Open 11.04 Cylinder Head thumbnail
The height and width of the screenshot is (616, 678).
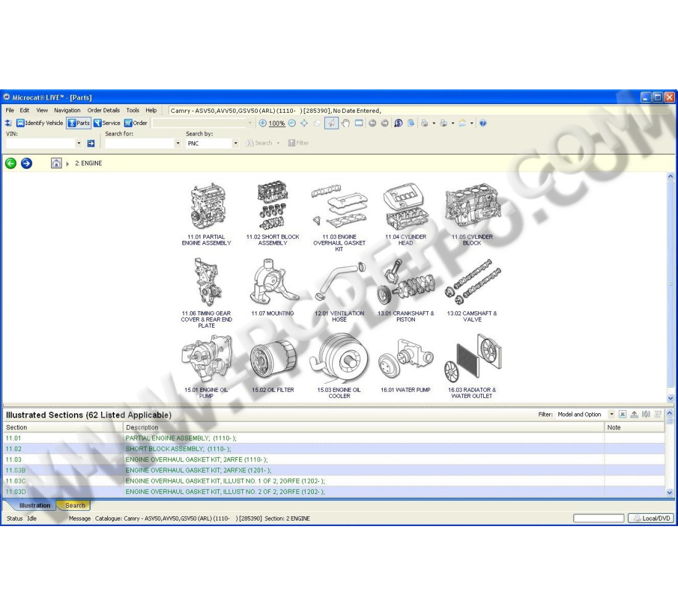click(406, 214)
